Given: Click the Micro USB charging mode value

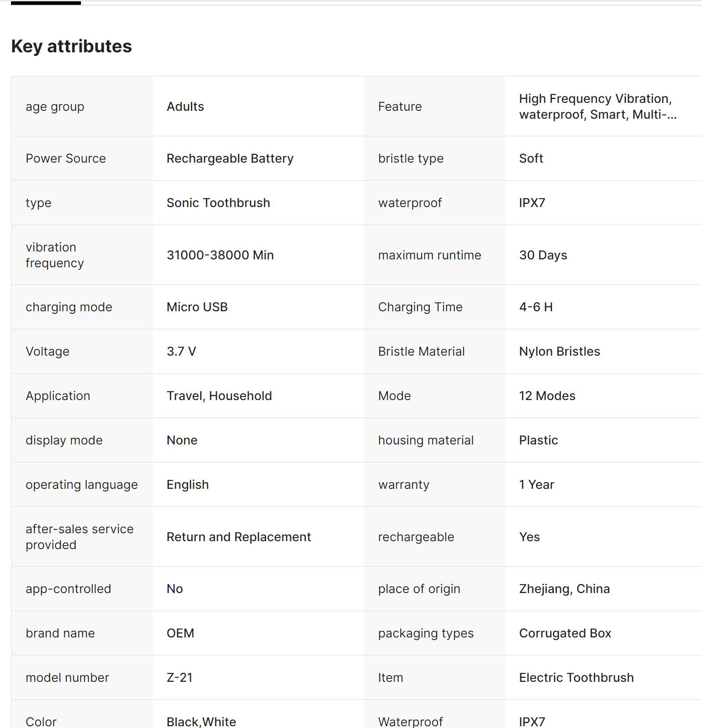Looking at the screenshot, I should pyautogui.click(x=197, y=307).
